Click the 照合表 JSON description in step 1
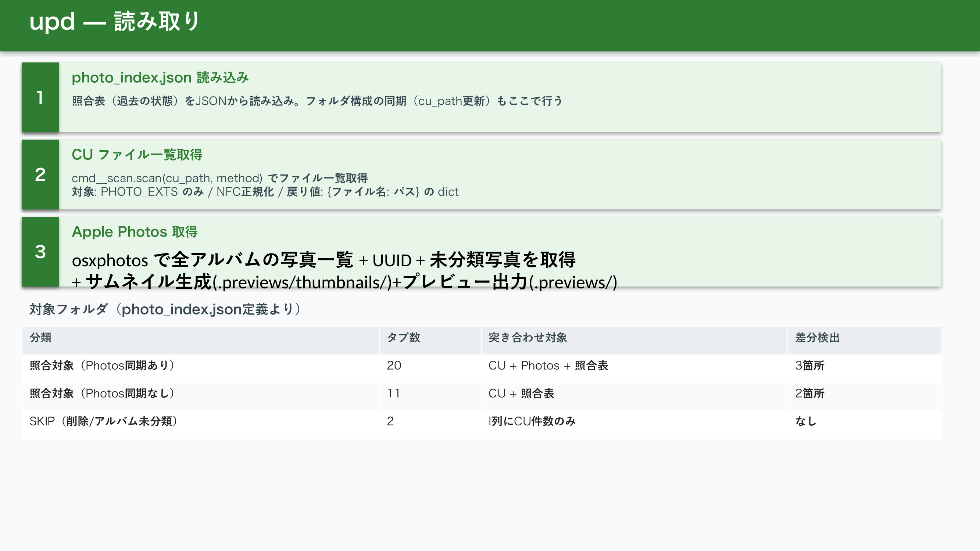The height and width of the screenshot is (551, 980). coord(316,101)
